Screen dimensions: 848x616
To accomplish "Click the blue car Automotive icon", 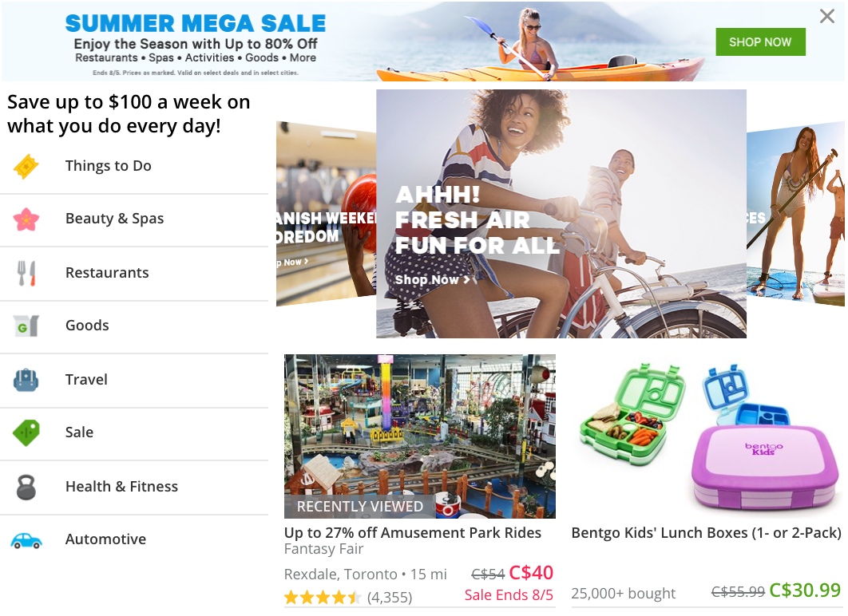I will click(26, 540).
